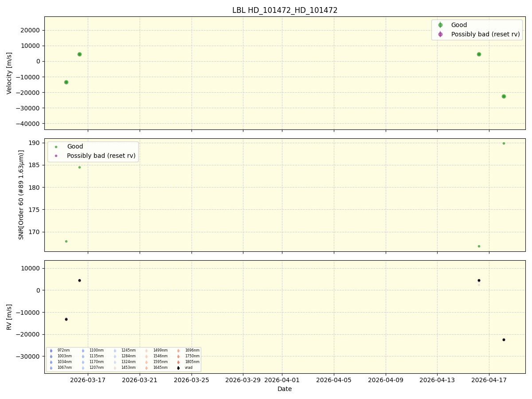Viewport: 532px width, 399px height.
Task: Click the 2026-04-13 date tick label
Action: click(438, 379)
